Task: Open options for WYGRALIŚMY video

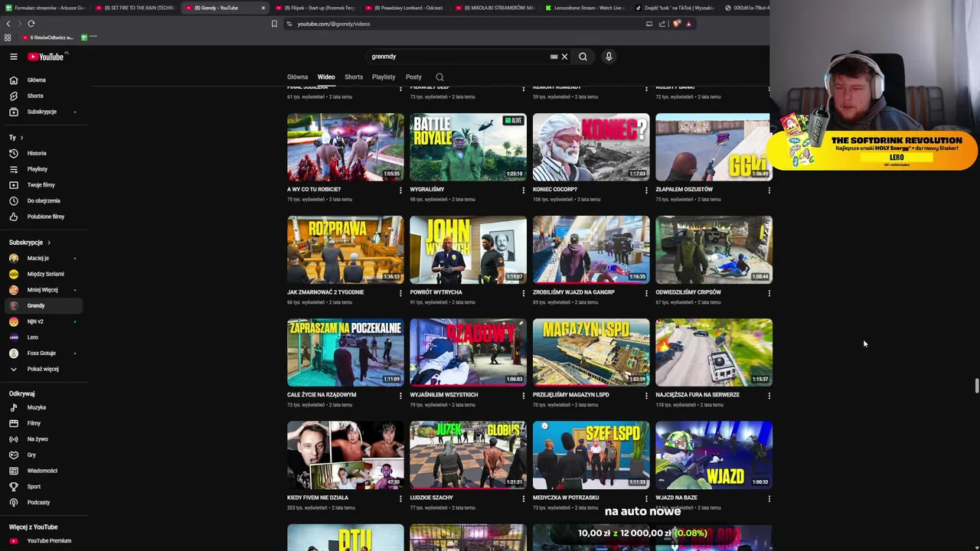Action: click(x=524, y=190)
